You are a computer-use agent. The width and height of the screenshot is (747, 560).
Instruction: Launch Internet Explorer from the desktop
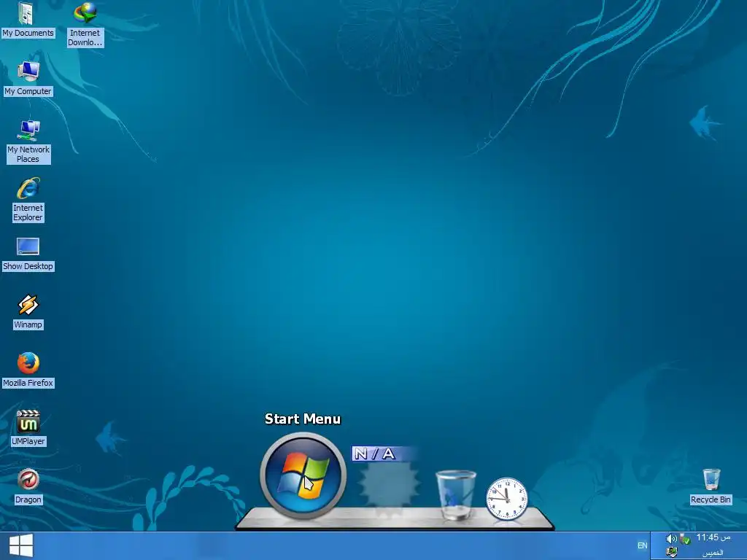click(28, 200)
